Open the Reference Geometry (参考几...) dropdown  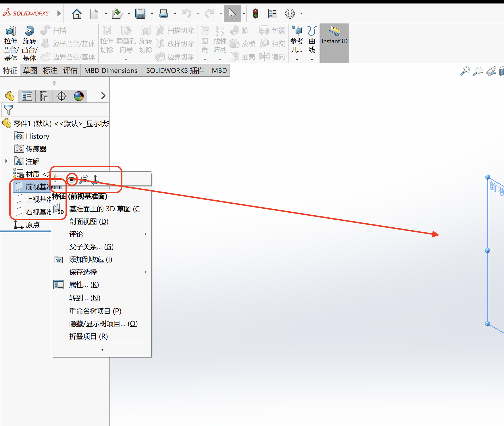tap(297, 59)
